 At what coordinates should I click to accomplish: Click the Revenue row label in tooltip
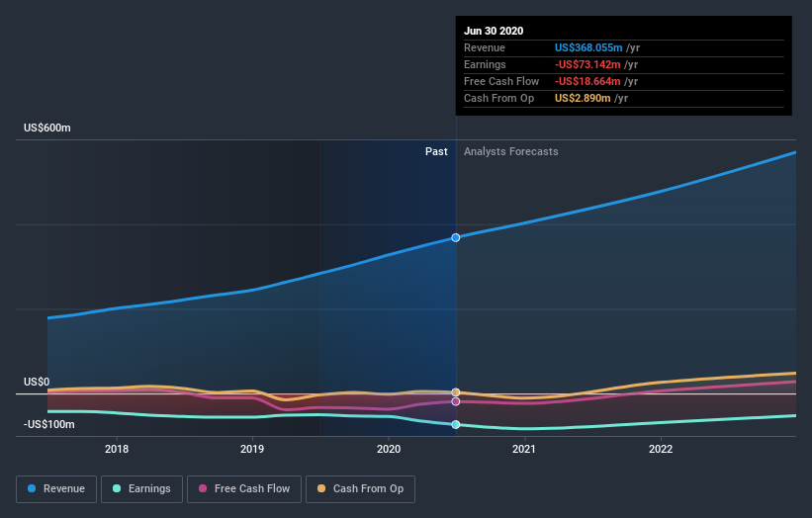[485, 47]
